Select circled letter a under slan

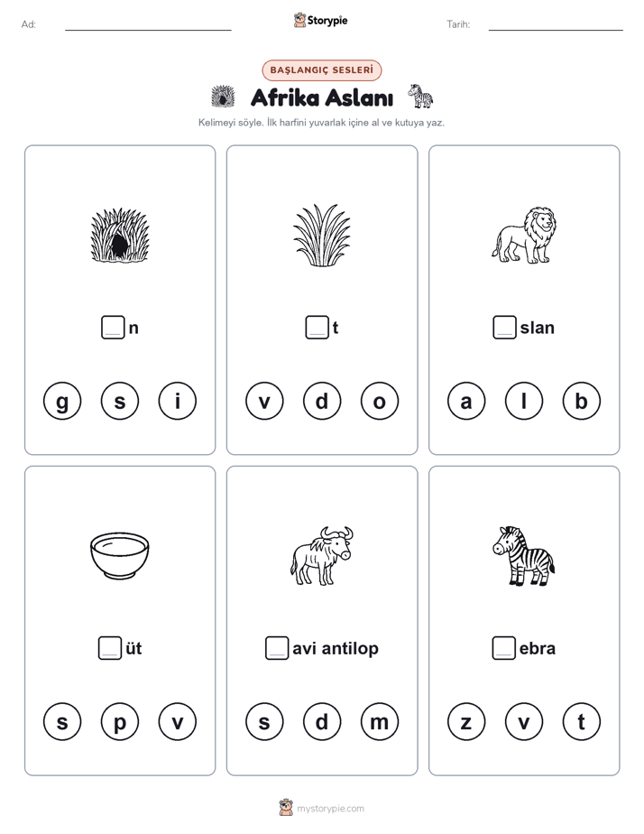click(x=466, y=401)
